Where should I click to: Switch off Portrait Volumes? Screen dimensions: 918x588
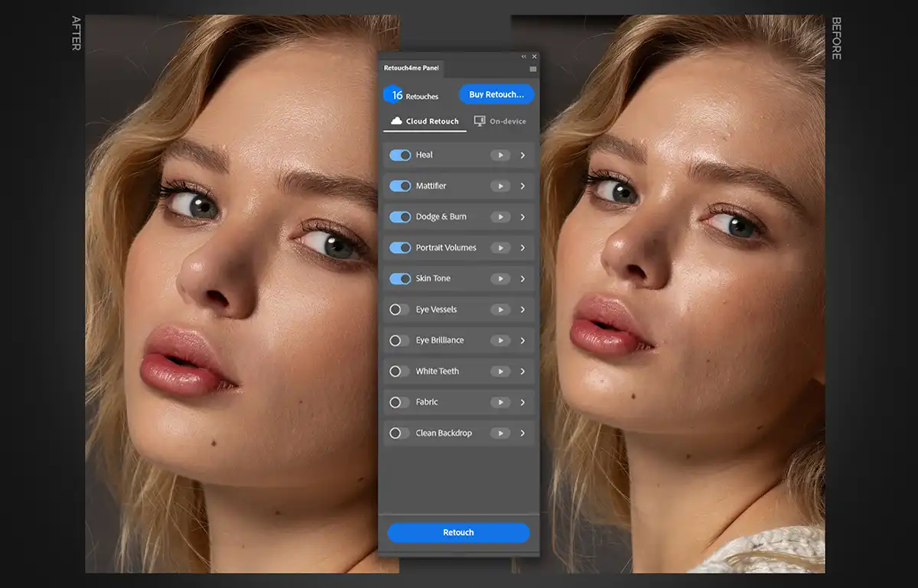click(x=400, y=248)
